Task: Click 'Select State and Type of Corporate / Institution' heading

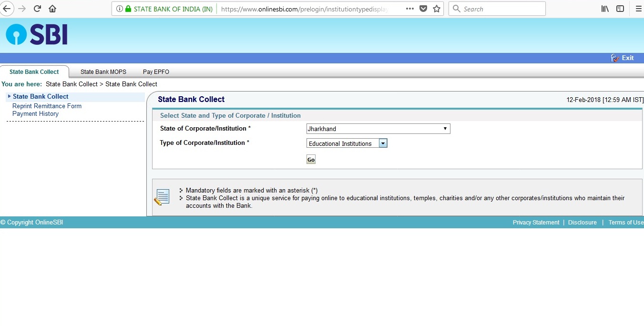Action: 230,116
